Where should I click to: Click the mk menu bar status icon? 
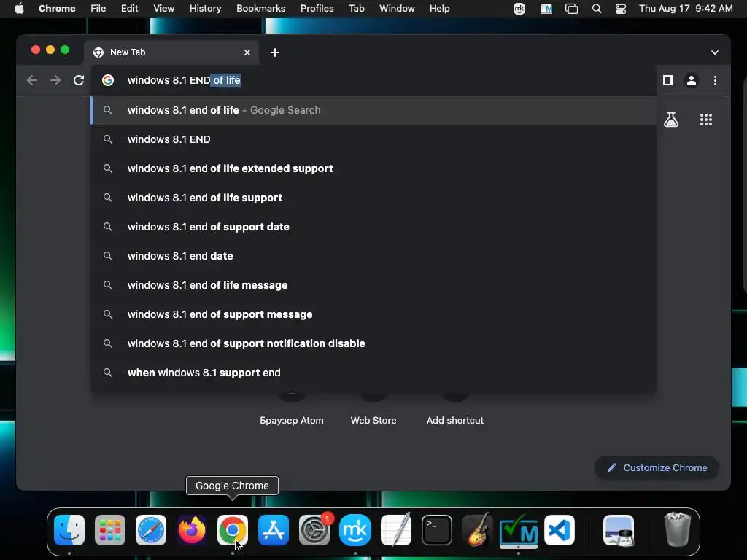(x=519, y=9)
